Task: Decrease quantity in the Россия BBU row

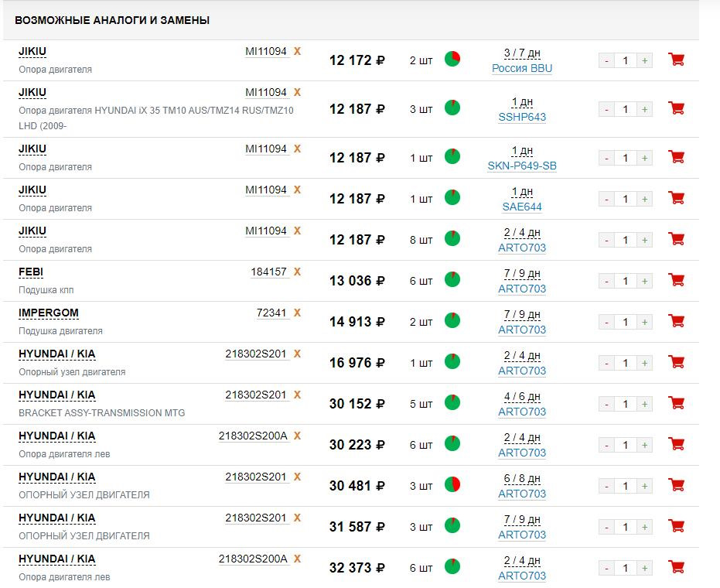Action: 606,60
